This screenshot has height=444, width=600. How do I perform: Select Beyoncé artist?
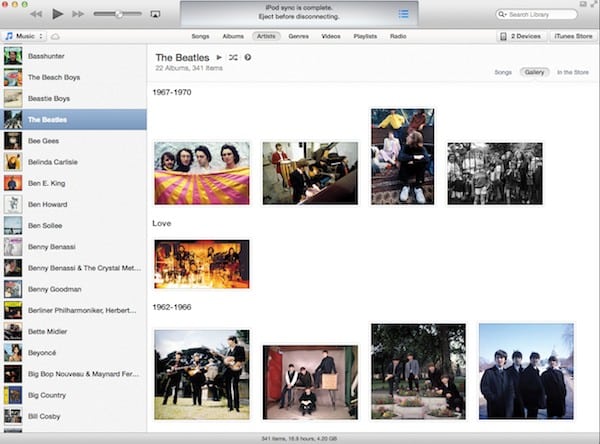coord(73,353)
